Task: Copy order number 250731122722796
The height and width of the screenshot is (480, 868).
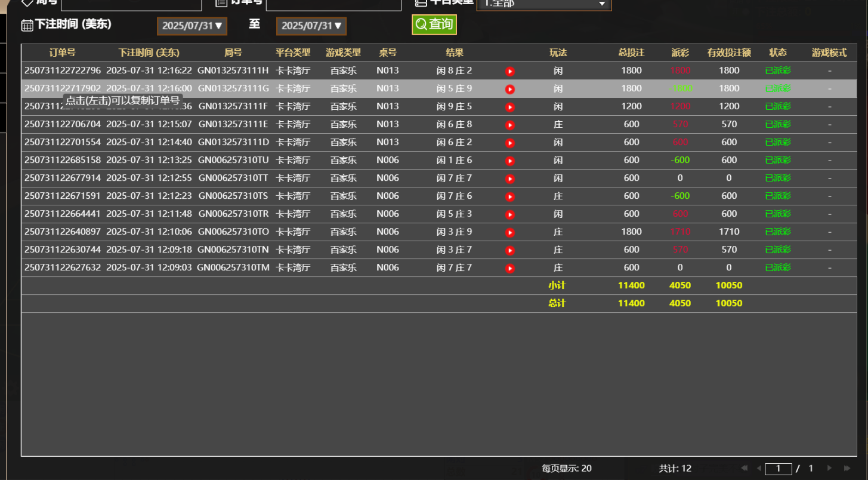Action: coord(63,70)
